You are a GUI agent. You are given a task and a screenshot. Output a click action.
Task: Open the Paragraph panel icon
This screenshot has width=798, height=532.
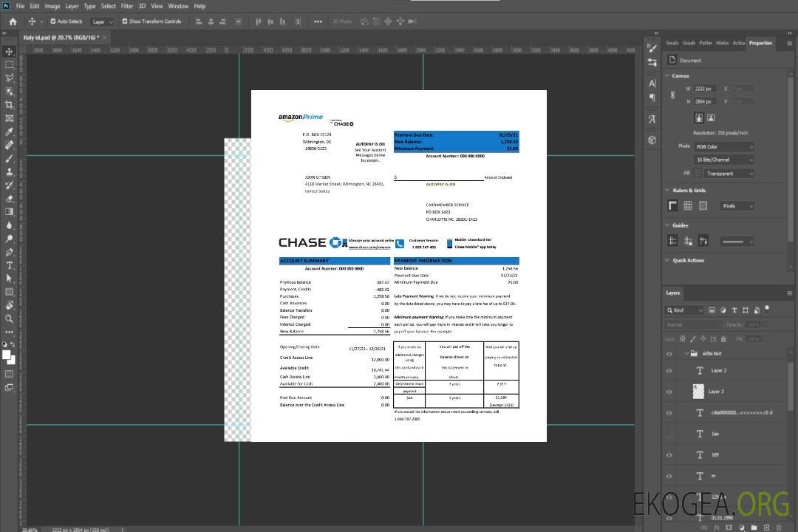pos(652,98)
